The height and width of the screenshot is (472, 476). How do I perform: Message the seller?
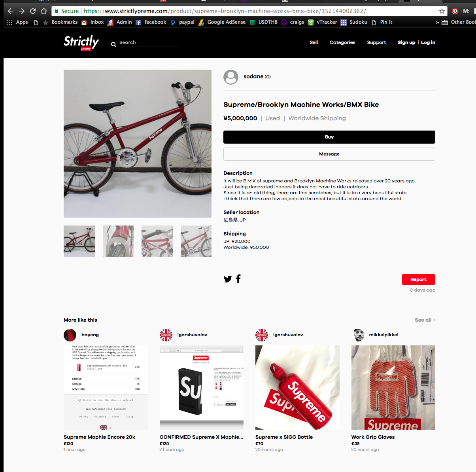(x=329, y=154)
